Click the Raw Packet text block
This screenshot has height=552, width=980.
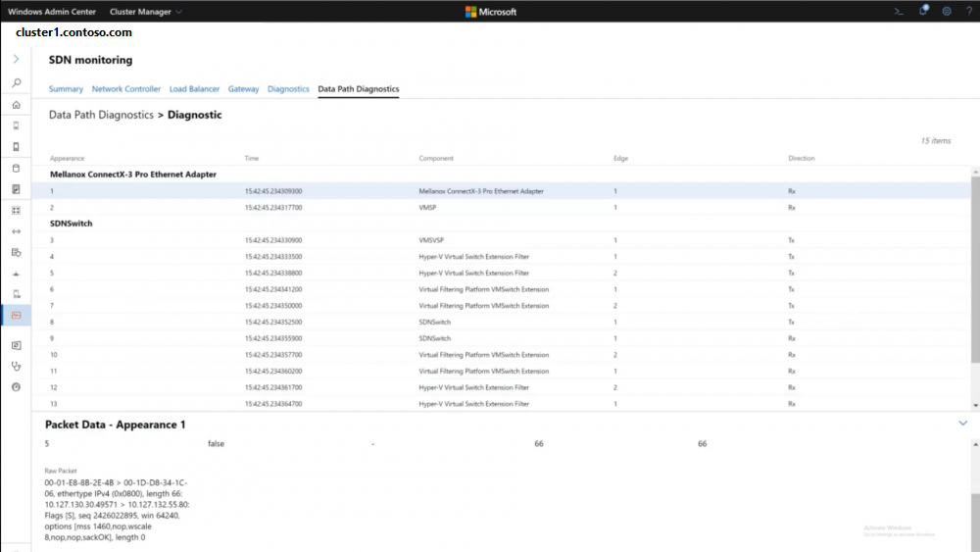tap(117, 510)
